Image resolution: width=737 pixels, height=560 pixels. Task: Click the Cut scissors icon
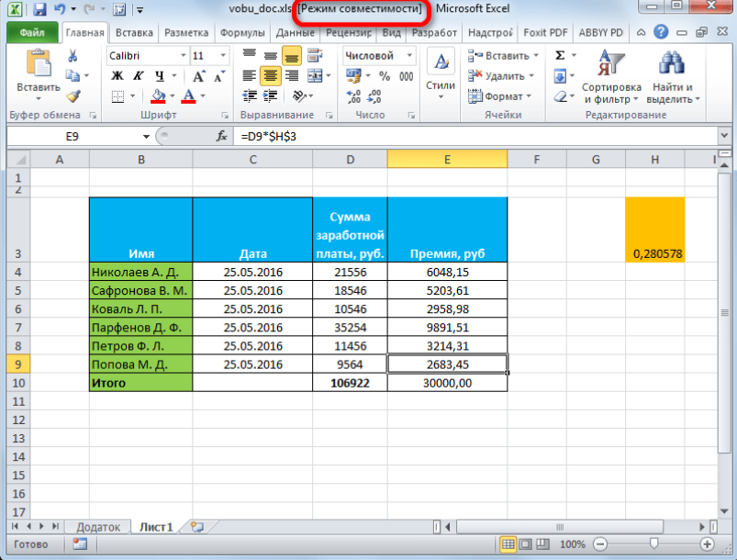(74, 56)
